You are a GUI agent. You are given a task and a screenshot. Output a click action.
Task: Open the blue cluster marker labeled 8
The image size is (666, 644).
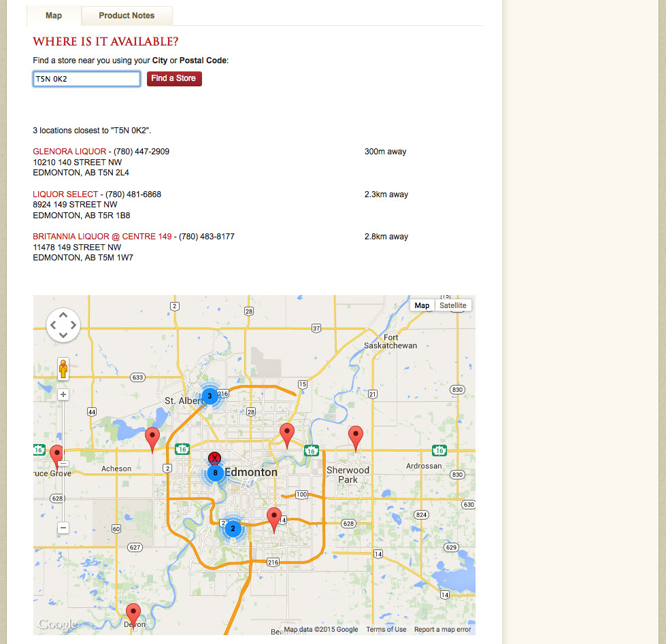coord(216,473)
